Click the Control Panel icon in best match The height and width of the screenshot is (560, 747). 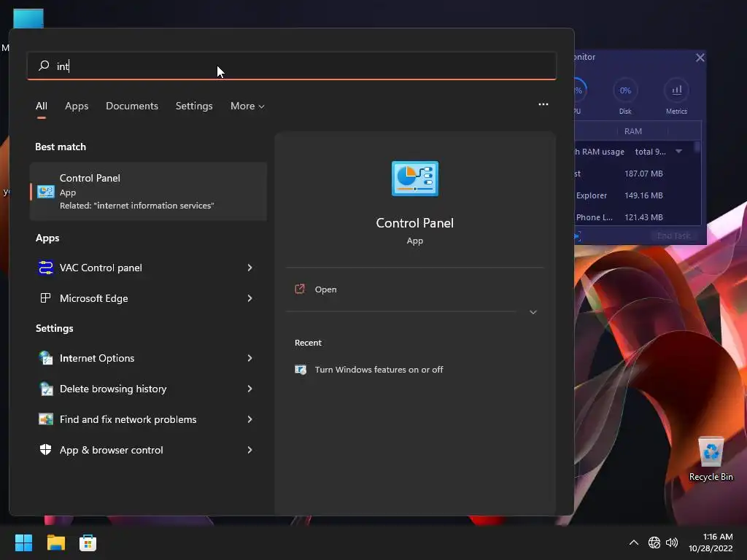coord(46,192)
